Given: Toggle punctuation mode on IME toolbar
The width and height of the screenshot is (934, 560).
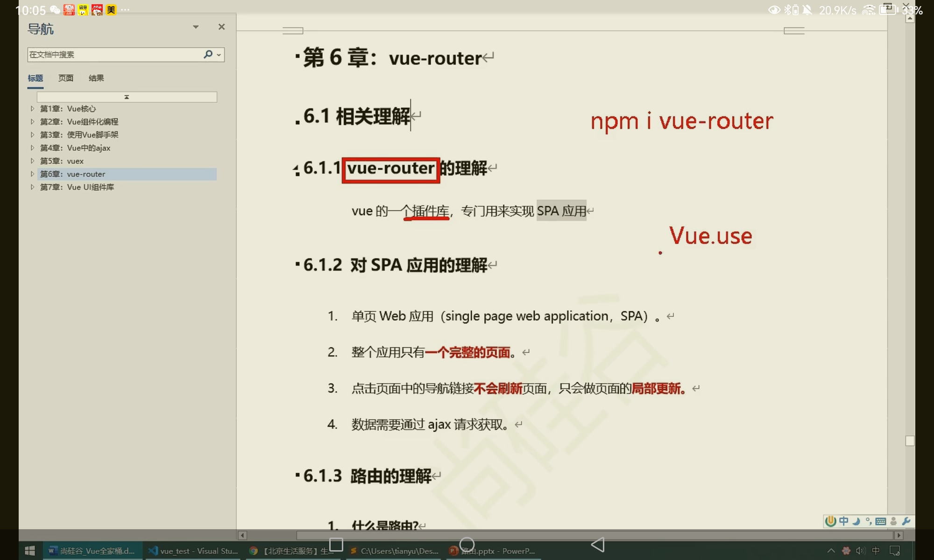Looking at the screenshot, I should [x=868, y=521].
